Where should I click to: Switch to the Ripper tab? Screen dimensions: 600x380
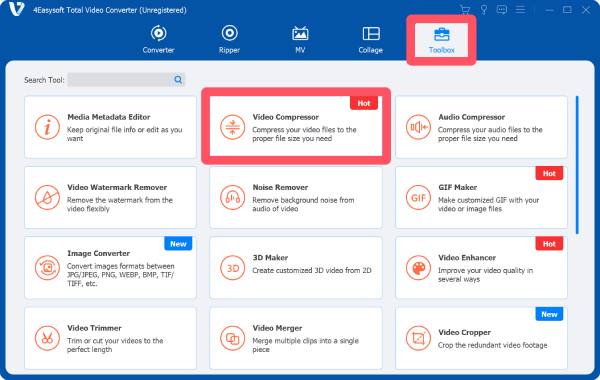pyautogui.click(x=229, y=39)
